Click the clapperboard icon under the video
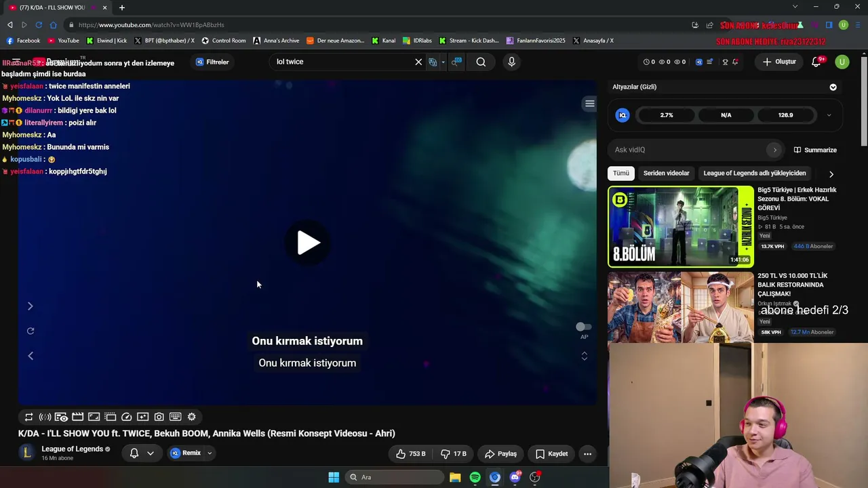This screenshot has height=488, width=868. pyautogui.click(x=77, y=417)
